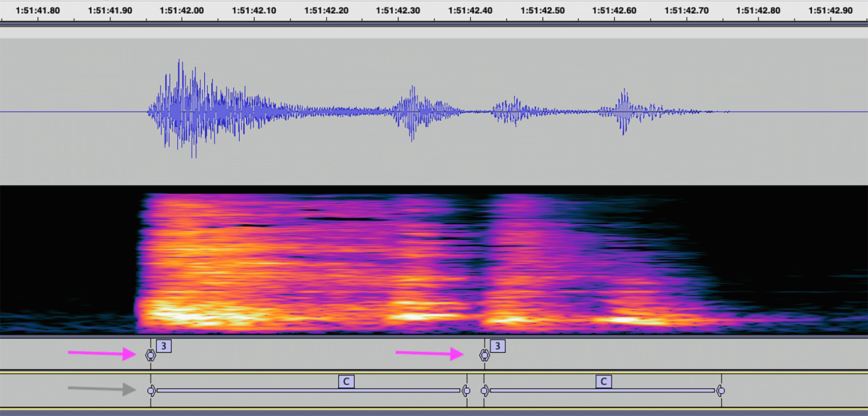This screenshot has width=868, height=416.
Task: Click timeline at 1:51:41.80
Action: (38, 11)
